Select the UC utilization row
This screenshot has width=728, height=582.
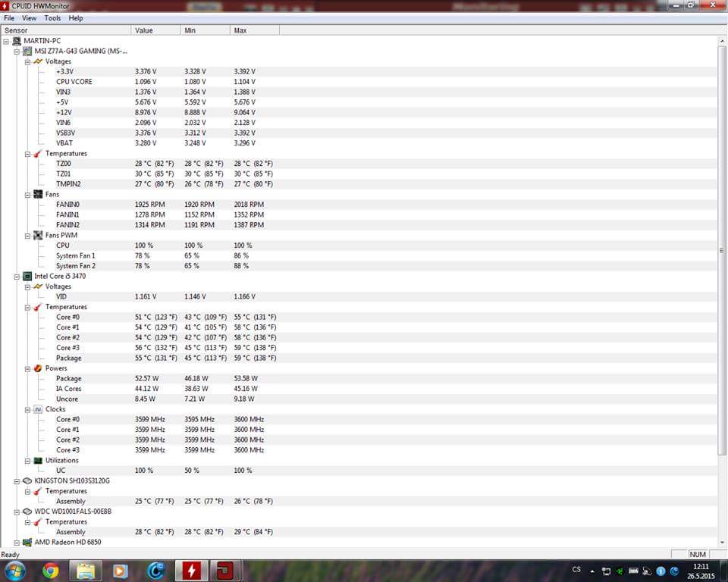[359, 471]
